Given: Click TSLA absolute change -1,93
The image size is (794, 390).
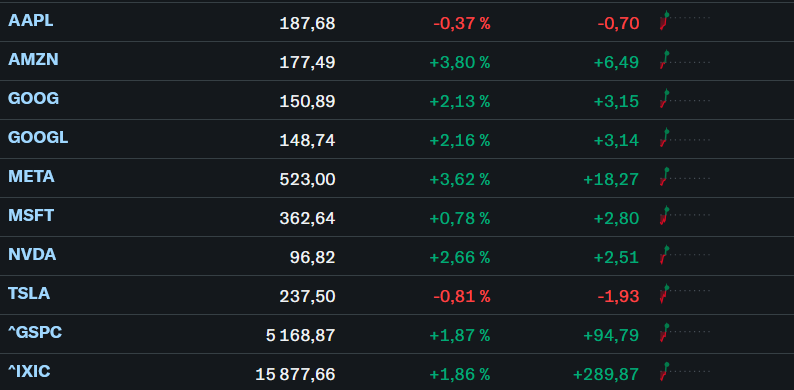Looking at the screenshot, I should pyautogui.click(x=618, y=296).
